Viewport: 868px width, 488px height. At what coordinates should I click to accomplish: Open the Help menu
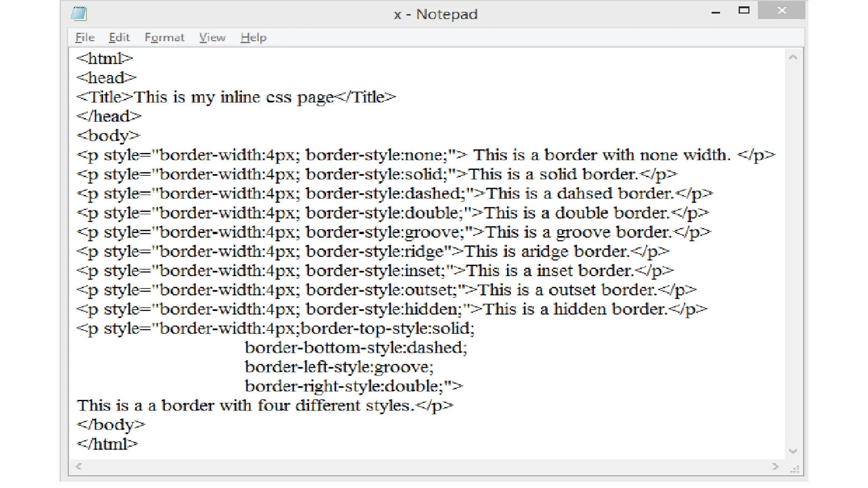(x=253, y=38)
